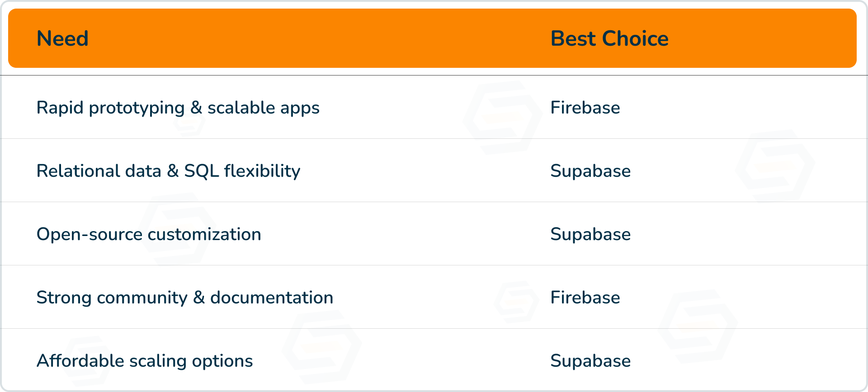Click the hexagon watermark behind Open-source customization text
This screenshot has width=868, height=392.
pyautogui.click(x=179, y=229)
